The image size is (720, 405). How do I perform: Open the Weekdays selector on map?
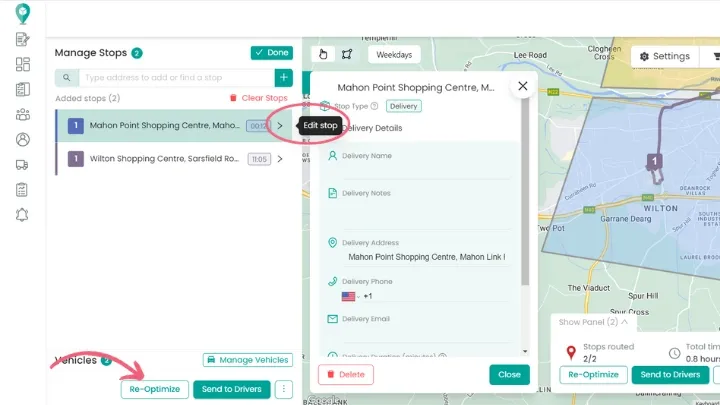pos(394,55)
